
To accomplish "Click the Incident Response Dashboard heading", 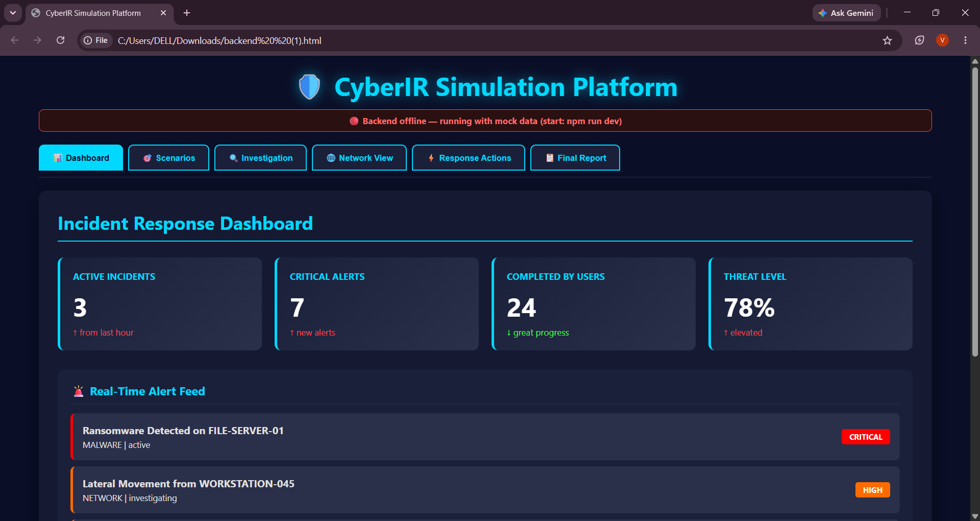I will point(185,224).
